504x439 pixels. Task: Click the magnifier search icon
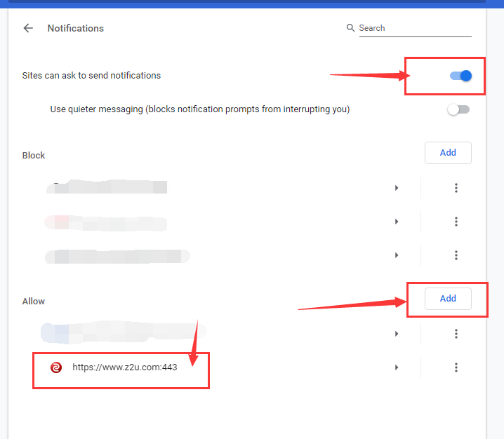(x=350, y=28)
